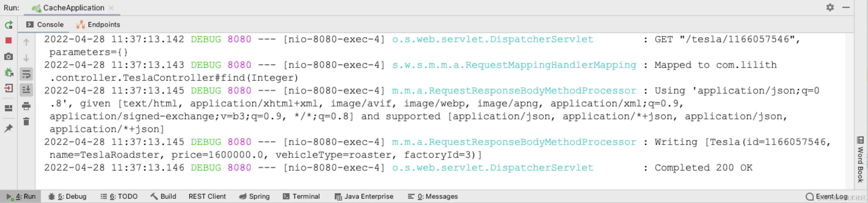Open Run panel settings gear

[x=830, y=7]
